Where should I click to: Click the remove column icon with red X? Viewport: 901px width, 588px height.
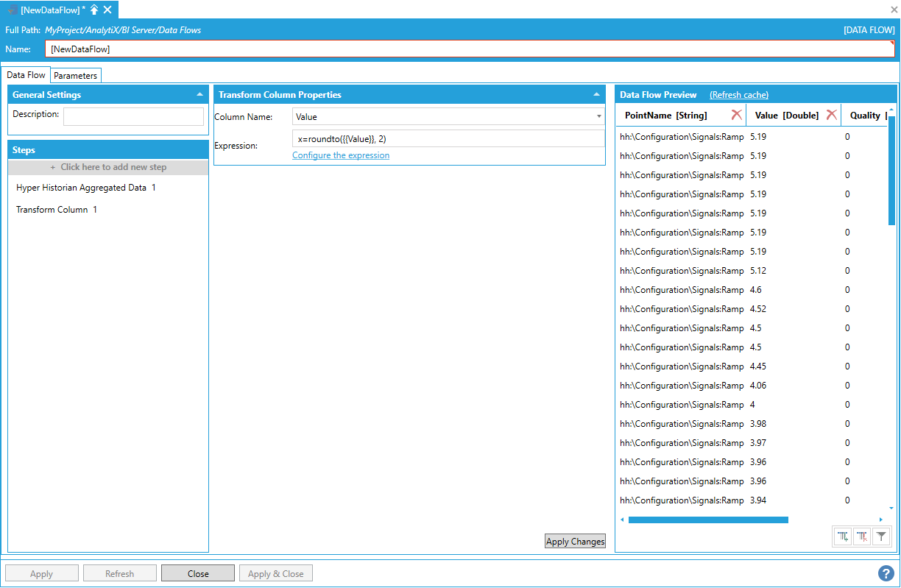coord(862,537)
